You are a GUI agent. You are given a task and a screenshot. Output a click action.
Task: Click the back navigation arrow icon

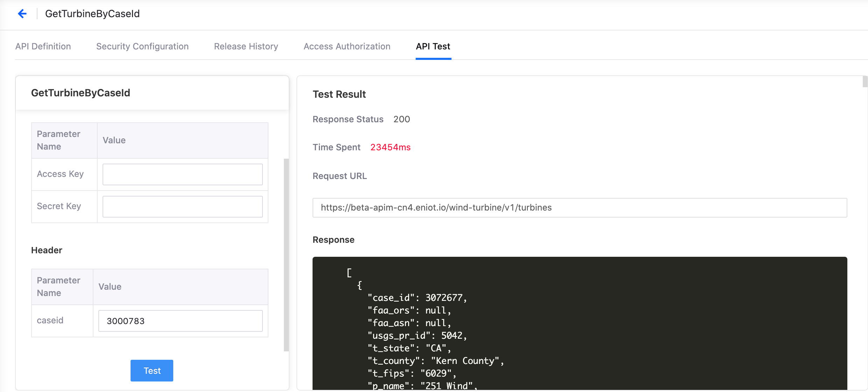coord(22,13)
